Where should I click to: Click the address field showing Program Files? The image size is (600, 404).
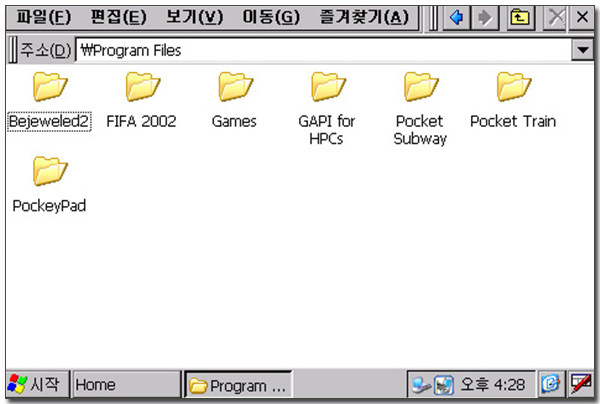pyautogui.click(x=323, y=50)
